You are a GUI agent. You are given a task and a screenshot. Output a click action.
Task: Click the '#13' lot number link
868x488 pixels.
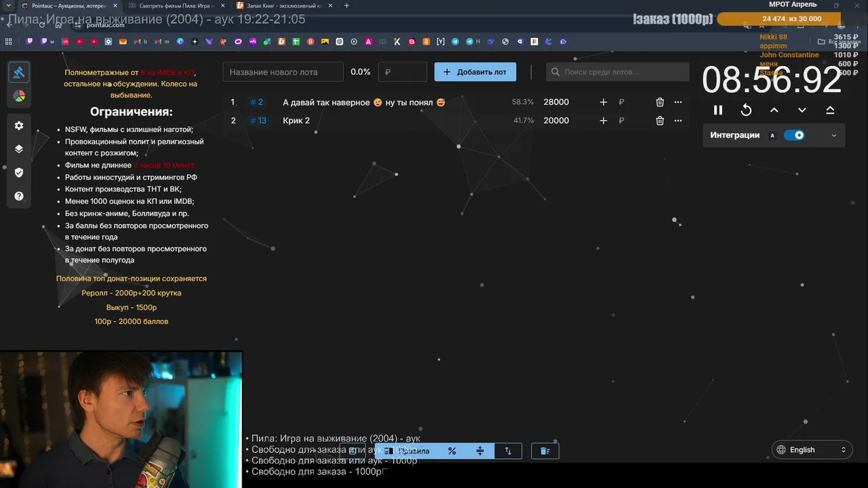(258, 121)
